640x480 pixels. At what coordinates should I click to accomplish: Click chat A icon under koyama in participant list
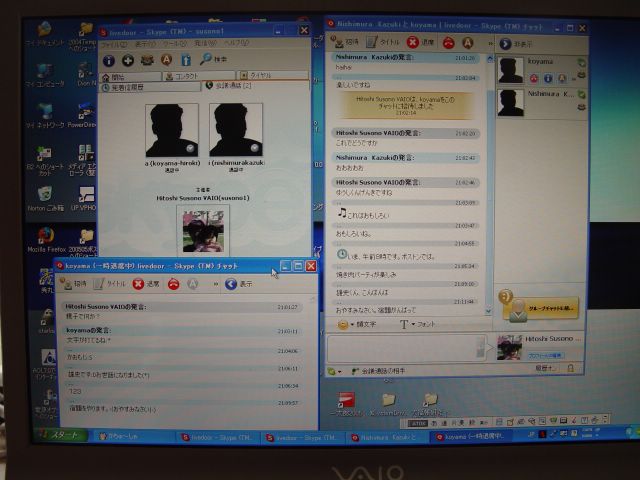point(562,78)
